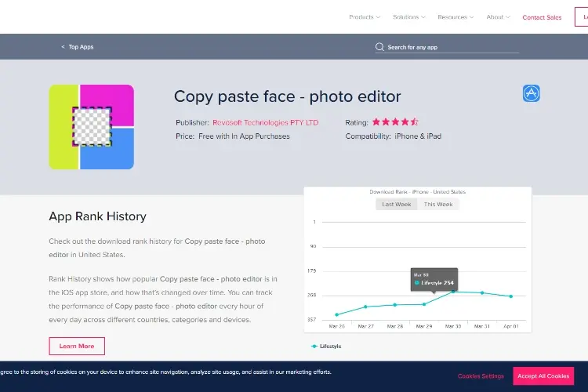588x392 pixels.
Task: Select the Mar 26 data point
Action: [x=337, y=314]
